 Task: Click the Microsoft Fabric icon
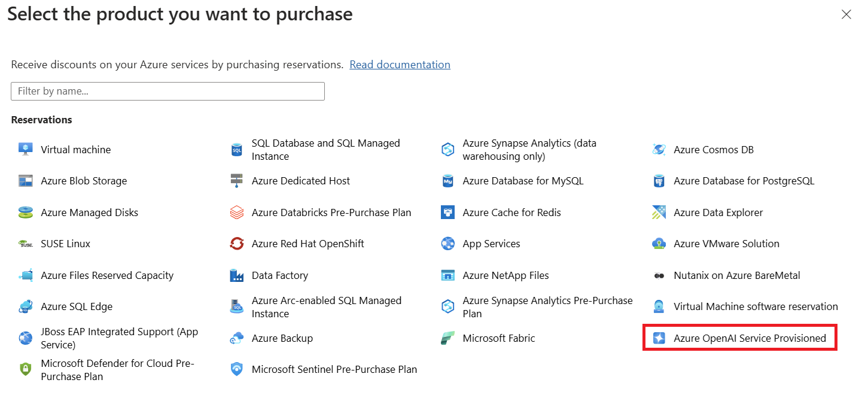[447, 338]
